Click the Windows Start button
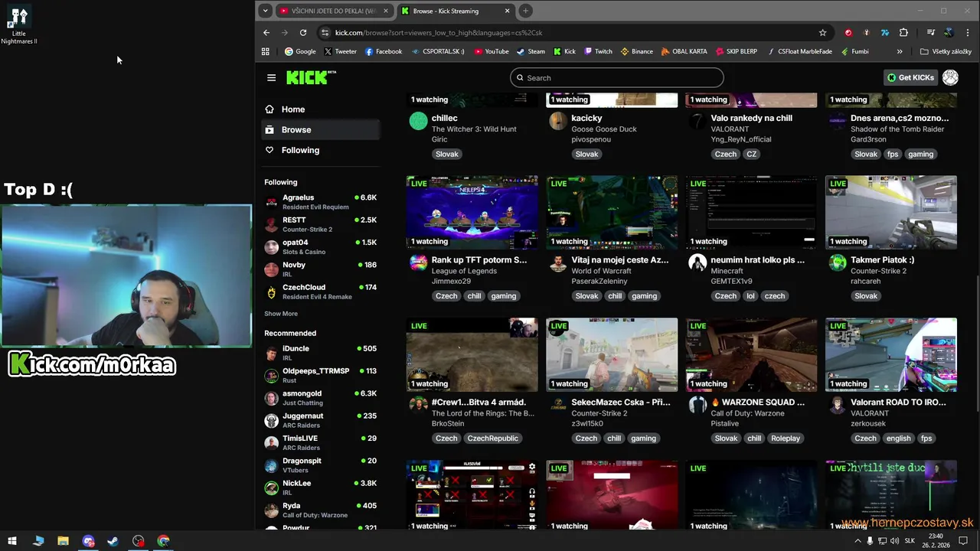980x551 pixels. coord(12,540)
